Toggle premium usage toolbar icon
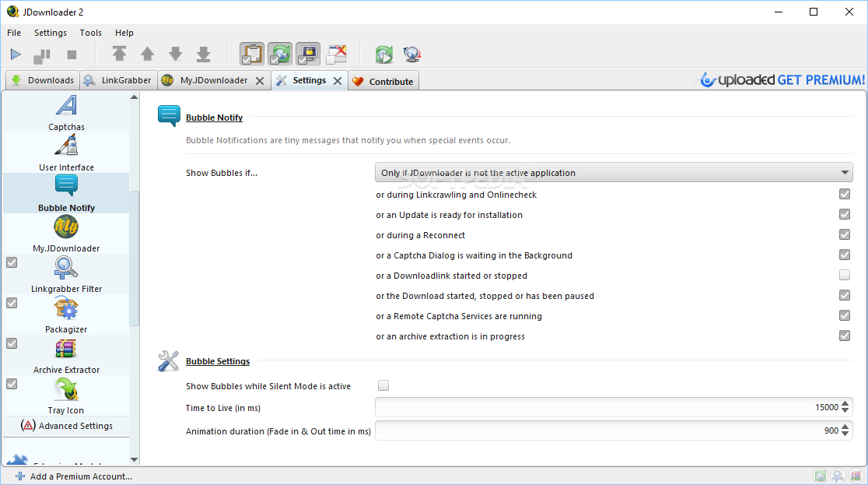 pyautogui.click(x=308, y=54)
